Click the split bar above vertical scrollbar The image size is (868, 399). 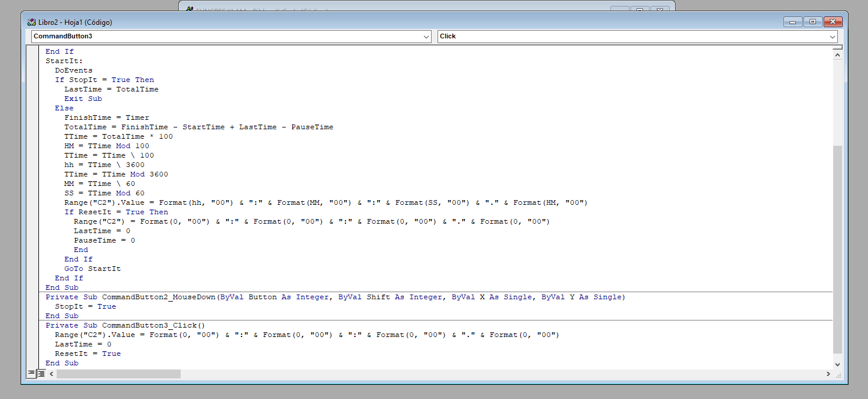tap(837, 47)
